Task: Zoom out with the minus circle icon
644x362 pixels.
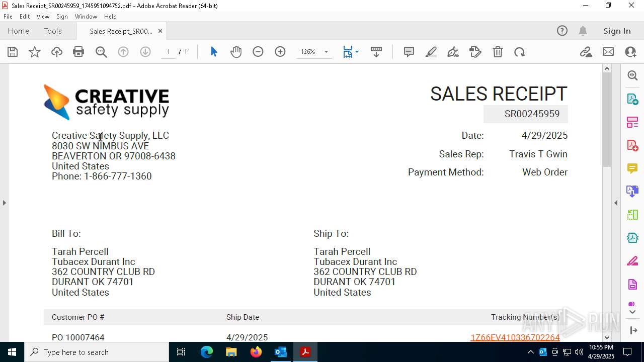Action: point(258,52)
